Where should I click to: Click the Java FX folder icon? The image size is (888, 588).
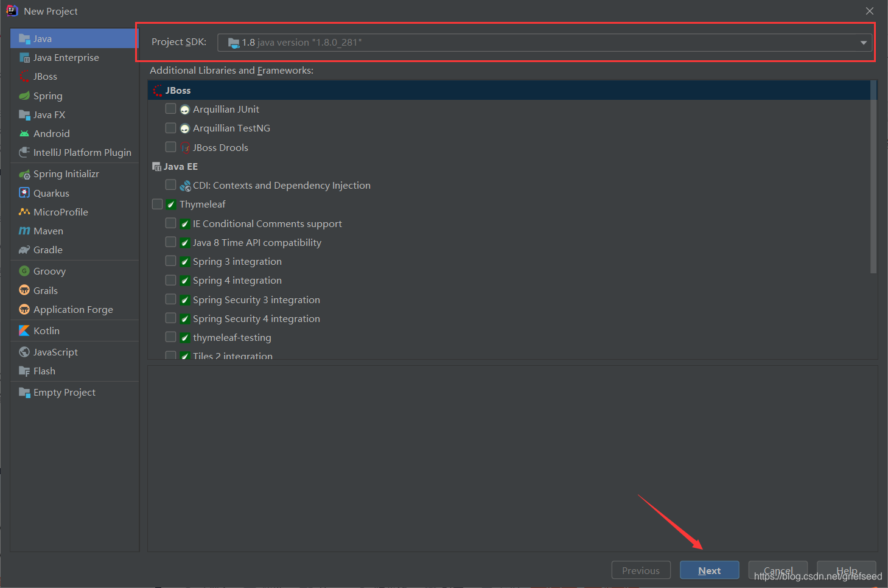24,114
